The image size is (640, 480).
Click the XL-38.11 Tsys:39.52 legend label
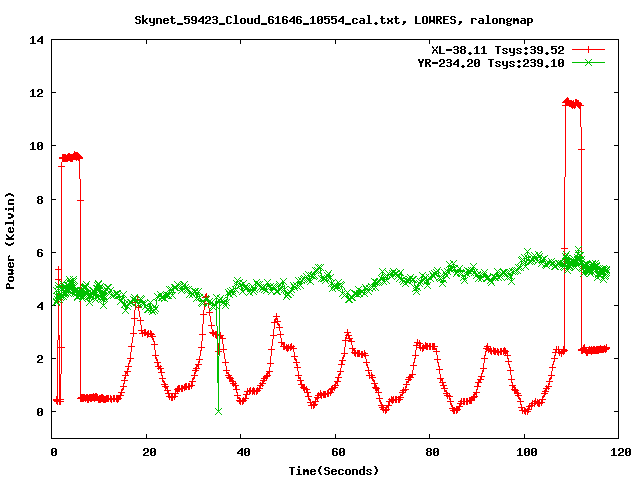point(498,50)
